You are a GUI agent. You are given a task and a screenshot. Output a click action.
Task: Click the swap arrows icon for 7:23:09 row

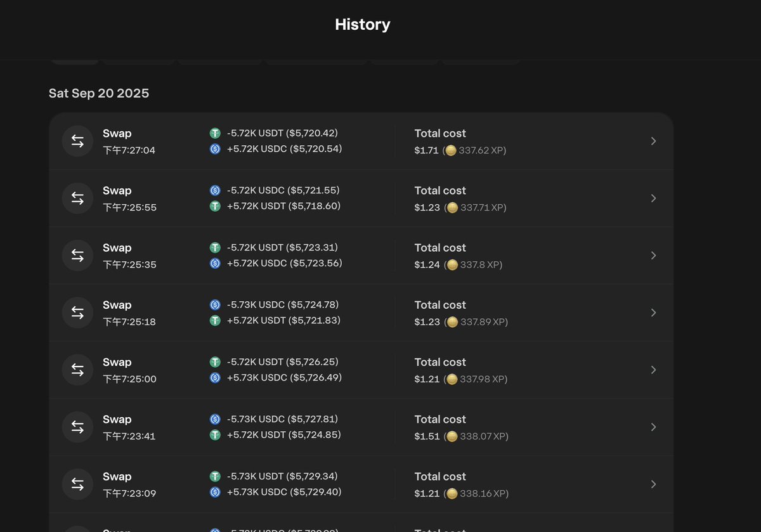click(x=77, y=484)
